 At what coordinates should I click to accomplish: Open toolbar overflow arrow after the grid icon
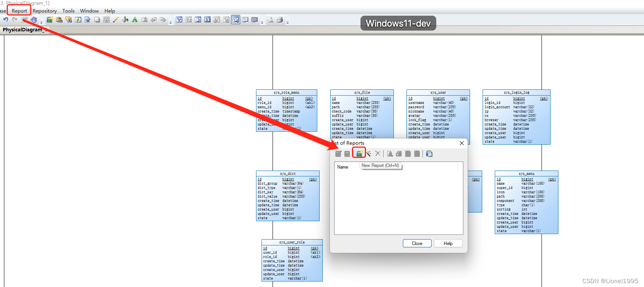[262, 22]
